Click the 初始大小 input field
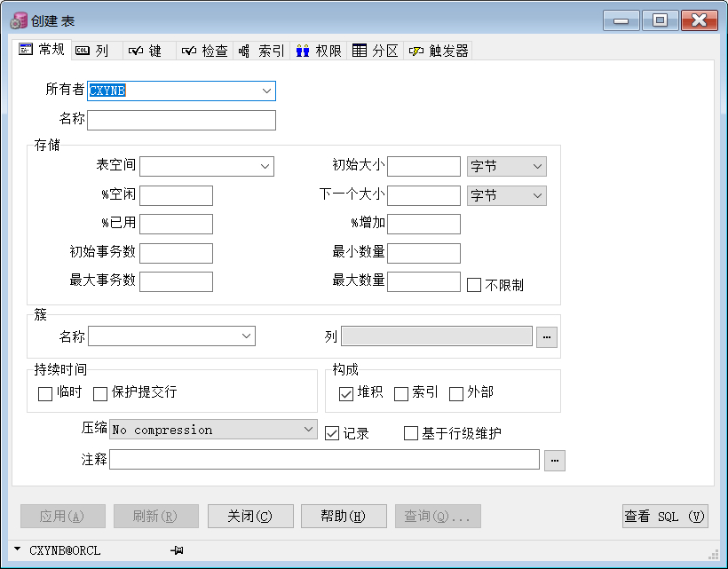 coord(423,166)
